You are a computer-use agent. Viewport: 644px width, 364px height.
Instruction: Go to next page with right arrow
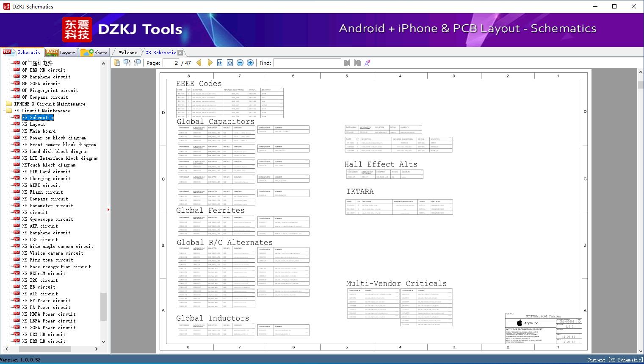point(210,63)
